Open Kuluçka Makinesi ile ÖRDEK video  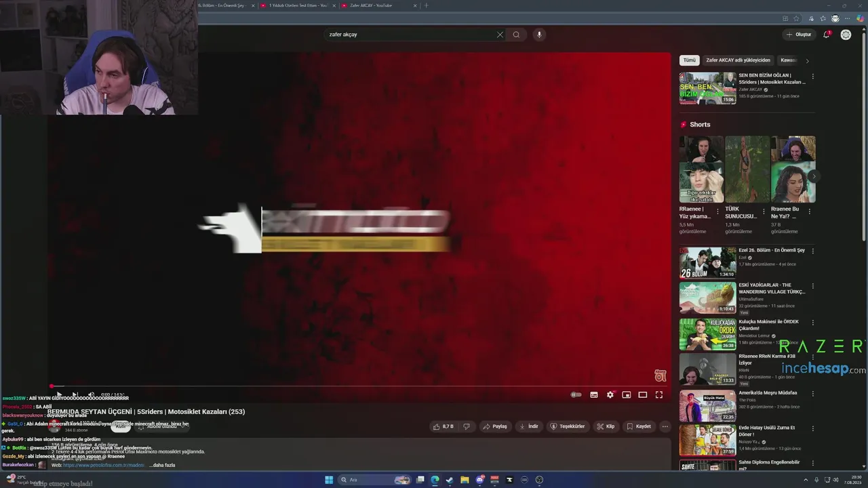click(x=707, y=334)
